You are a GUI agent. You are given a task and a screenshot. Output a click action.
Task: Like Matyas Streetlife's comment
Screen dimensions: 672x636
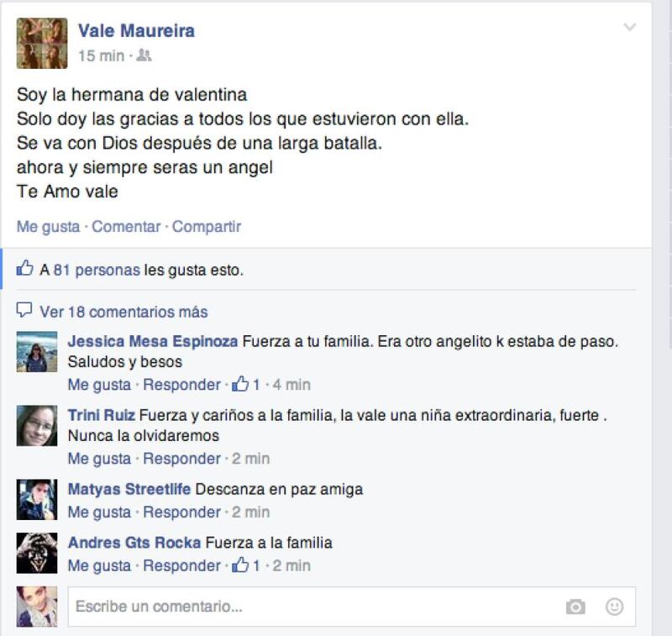tap(99, 512)
